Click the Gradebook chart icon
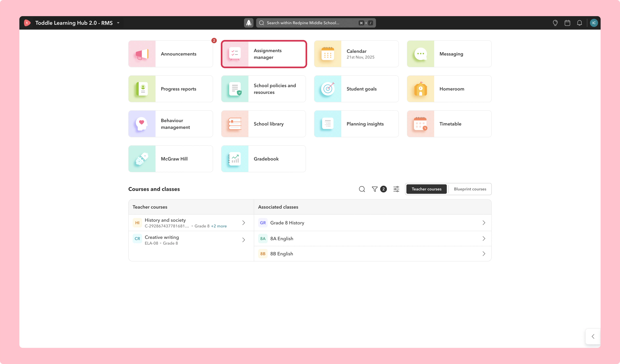The width and height of the screenshot is (620, 364). (235, 159)
